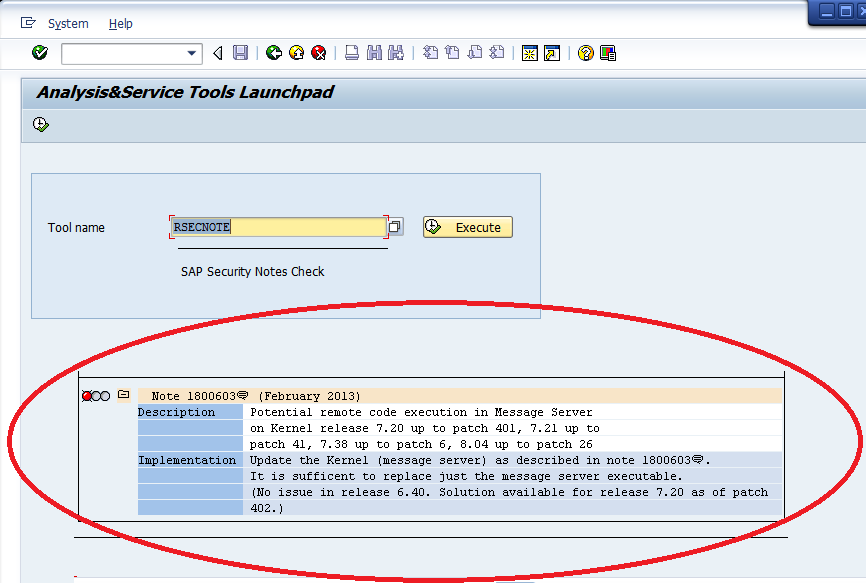Viewport: 866px width, 583px height.
Task: Maximize the SAP window
Action: click(x=846, y=11)
